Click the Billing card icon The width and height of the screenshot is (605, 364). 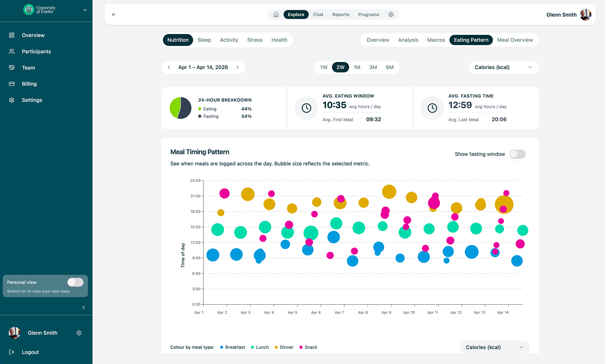12,84
